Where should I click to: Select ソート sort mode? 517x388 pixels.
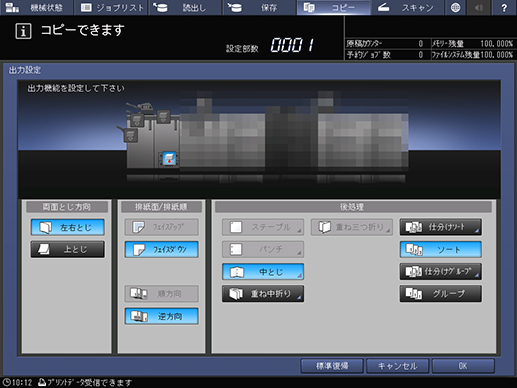point(441,249)
